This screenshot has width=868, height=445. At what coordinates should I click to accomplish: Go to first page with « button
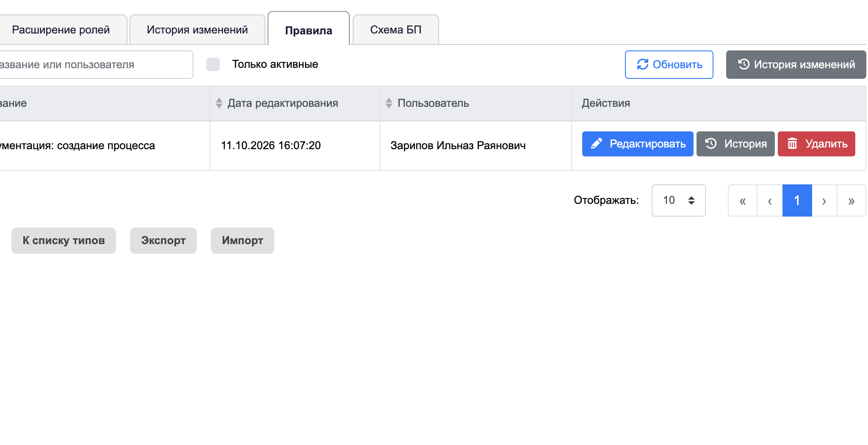coord(742,200)
